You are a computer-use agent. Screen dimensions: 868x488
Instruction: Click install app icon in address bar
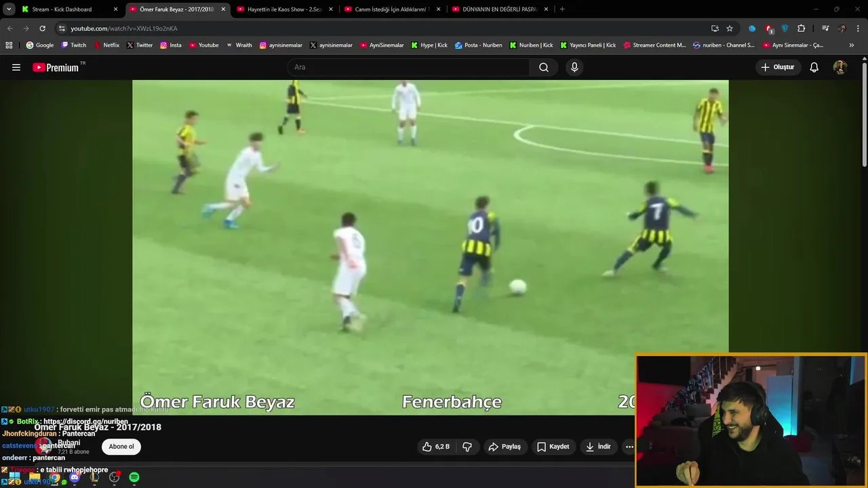[715, 28]
